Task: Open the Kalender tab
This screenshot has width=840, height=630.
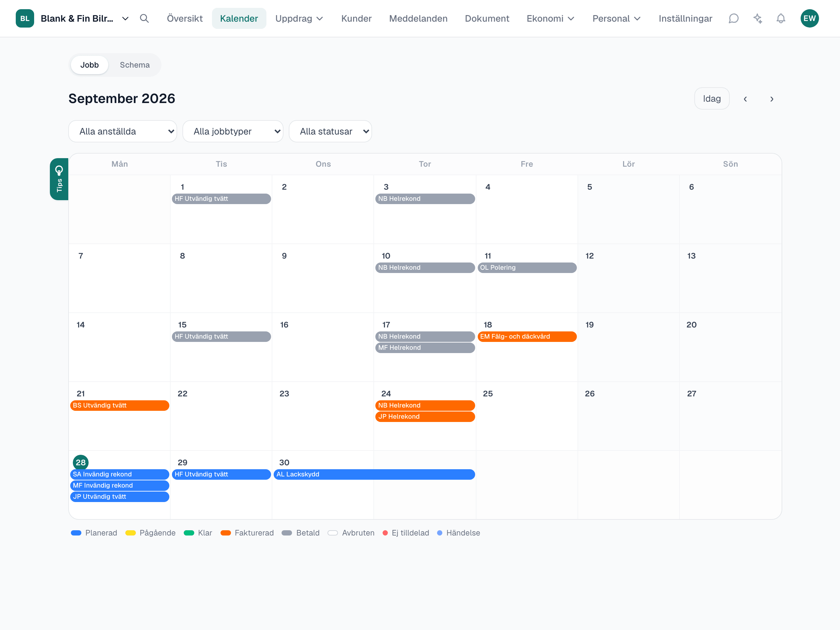Action: coord(239,18)
